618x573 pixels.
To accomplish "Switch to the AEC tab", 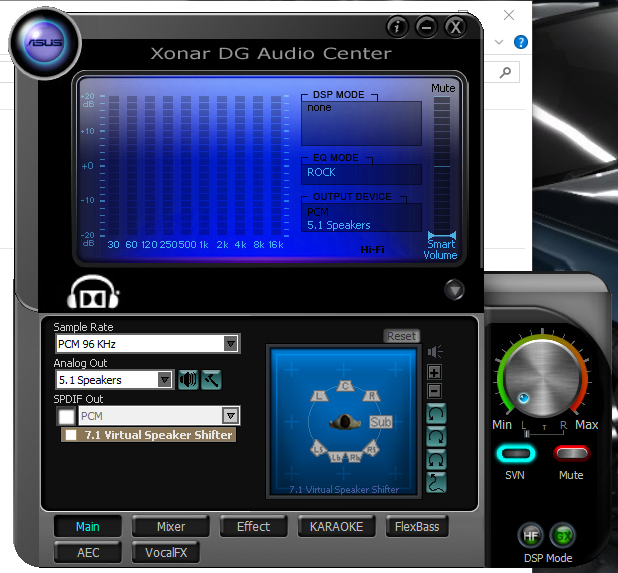I will click(88, 553).
